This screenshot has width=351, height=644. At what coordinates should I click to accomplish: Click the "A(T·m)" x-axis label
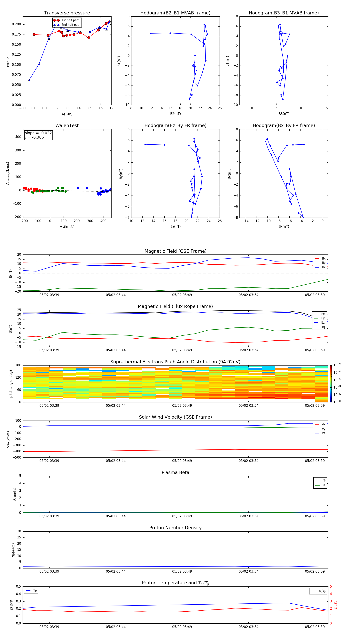pos(67,114)
